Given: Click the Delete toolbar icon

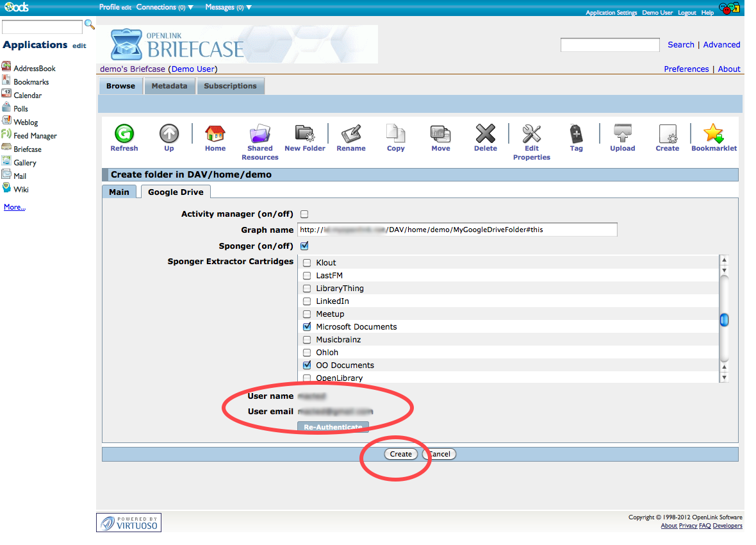Looking at the screenshot, I should click(485, 134).
